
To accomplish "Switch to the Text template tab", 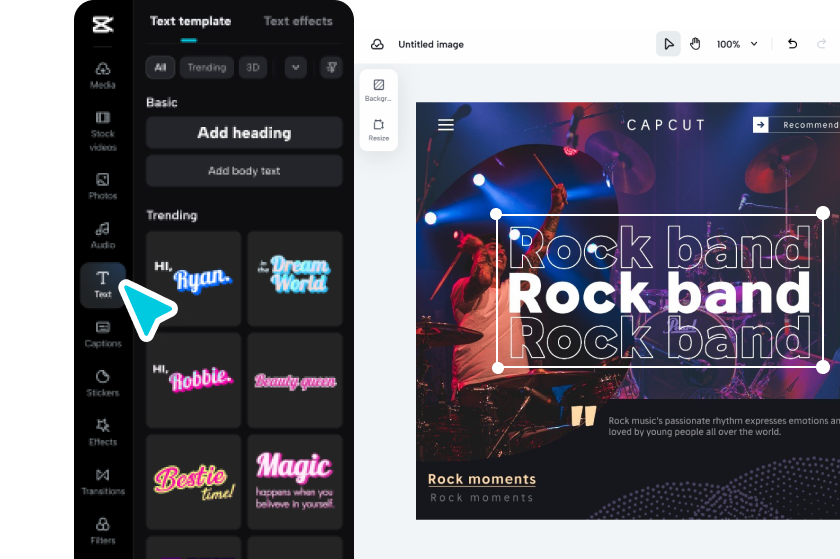I will point(190,21).
